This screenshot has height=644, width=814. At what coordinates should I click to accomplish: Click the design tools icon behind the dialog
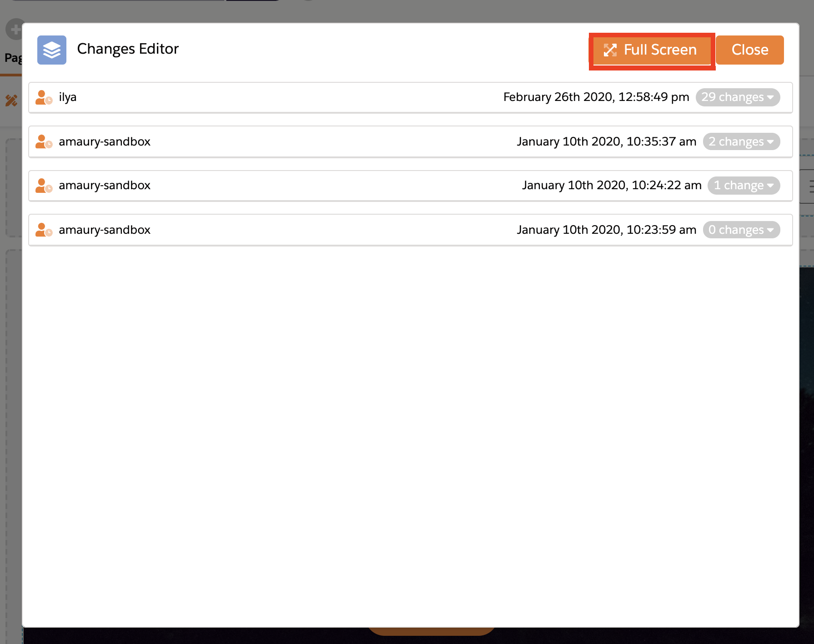[11, 101]
